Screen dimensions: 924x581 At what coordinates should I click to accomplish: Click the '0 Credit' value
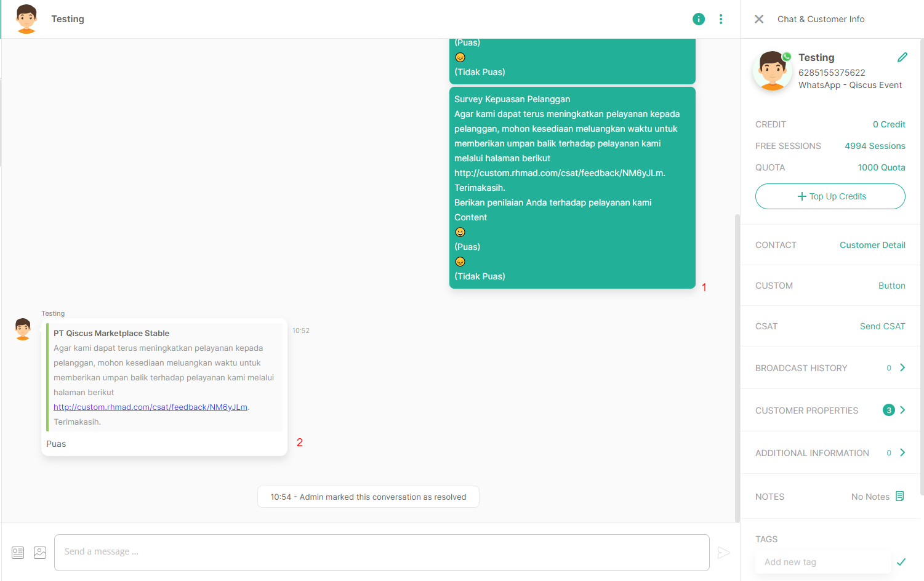[889, 124]
